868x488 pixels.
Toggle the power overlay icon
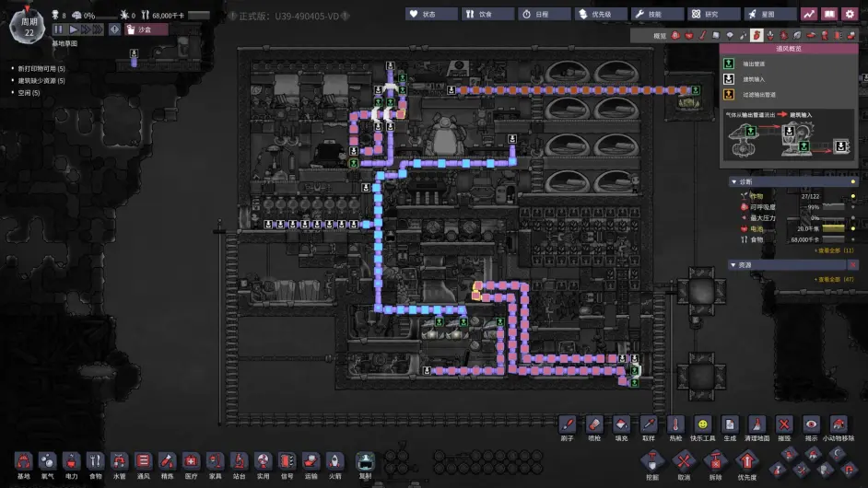click(x=689, y=35)
